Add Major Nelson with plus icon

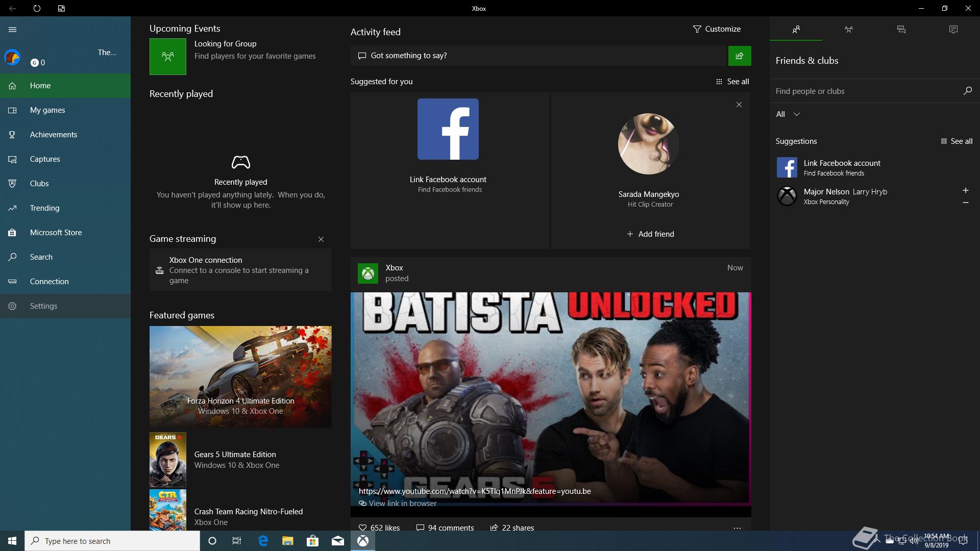pos(965,190)
